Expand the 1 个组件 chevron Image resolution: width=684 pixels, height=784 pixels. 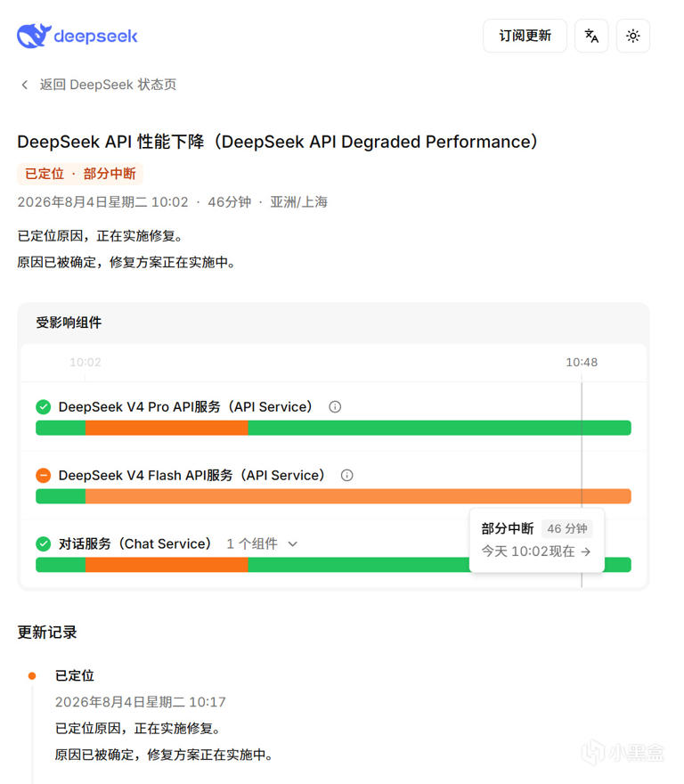(293, 544)
